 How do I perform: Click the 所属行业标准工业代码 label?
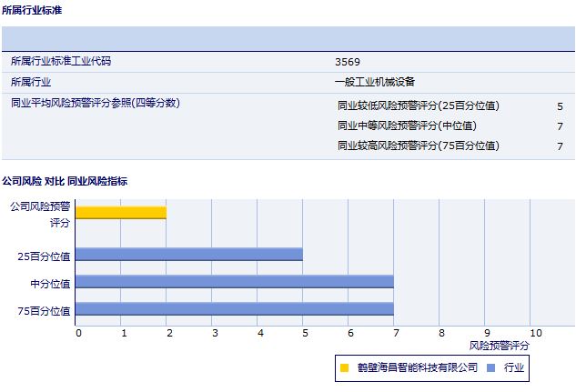coord(61,61)
